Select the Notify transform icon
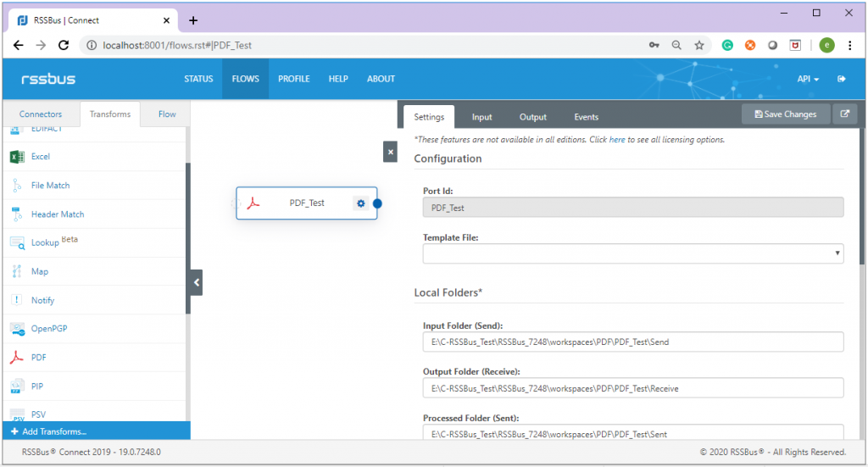The image size is (868, 467). point(17,300)
